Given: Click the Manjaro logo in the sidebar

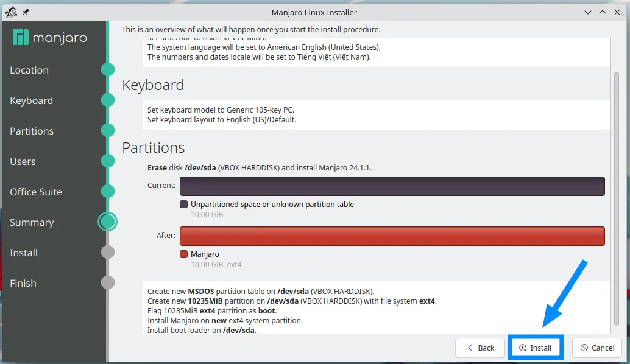Looking at the screenshot, I should 49,38.
